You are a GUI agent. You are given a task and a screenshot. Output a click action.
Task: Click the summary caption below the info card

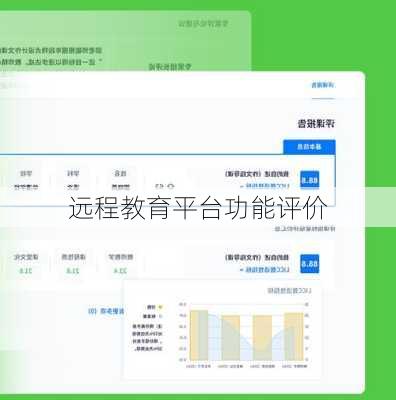tap(305, 229)
